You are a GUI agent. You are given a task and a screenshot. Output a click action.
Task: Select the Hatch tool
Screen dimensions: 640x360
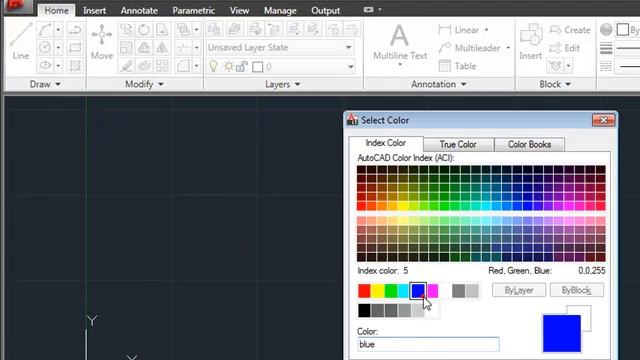pyautogui.click(x=75, y=65)
